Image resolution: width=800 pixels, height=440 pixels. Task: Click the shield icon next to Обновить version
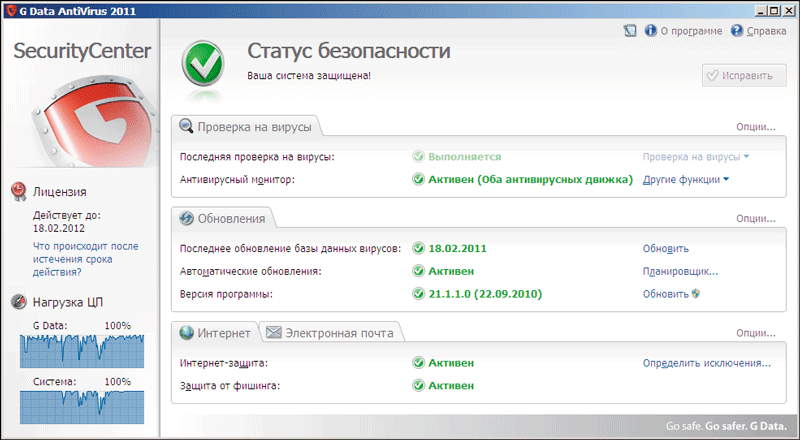(695, 294)
